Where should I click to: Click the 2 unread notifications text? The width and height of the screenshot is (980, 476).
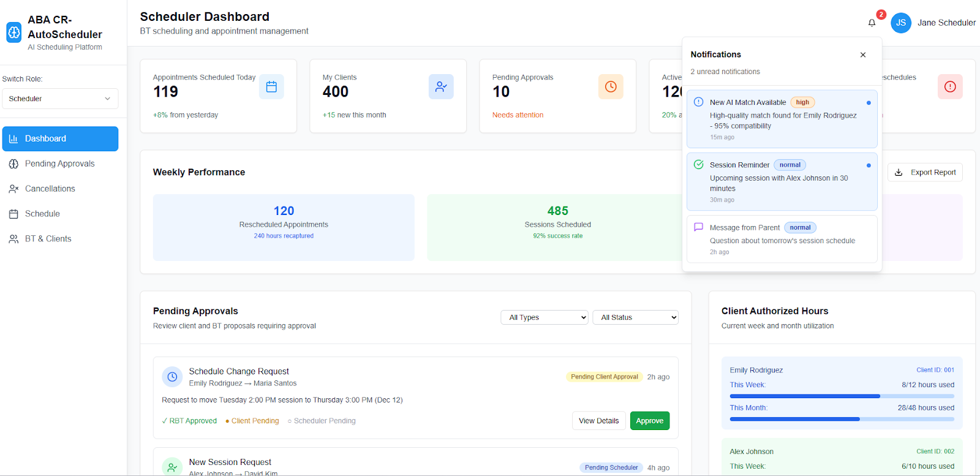tap(725, 72)
